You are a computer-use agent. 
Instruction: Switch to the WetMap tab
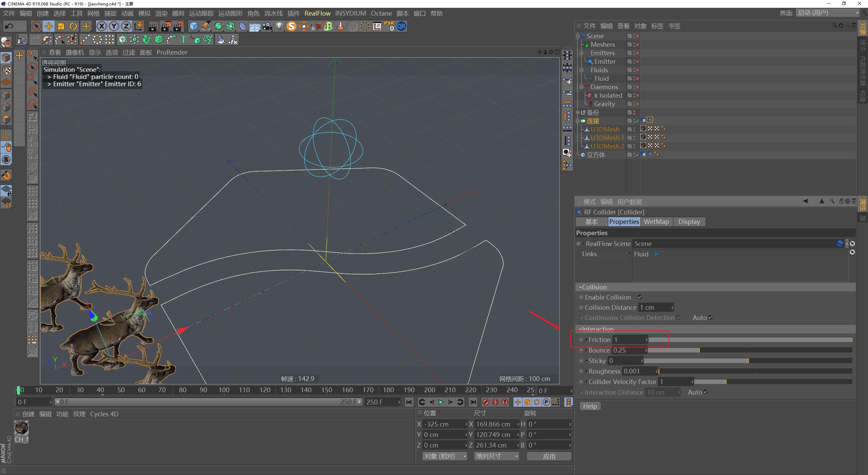point(656,222)
